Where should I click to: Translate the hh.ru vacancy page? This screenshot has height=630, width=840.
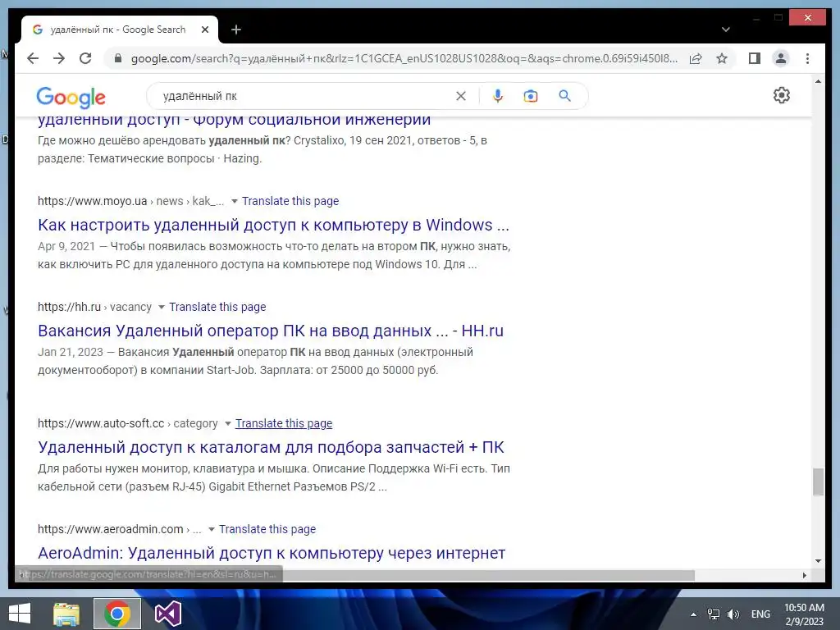point(217,307)
